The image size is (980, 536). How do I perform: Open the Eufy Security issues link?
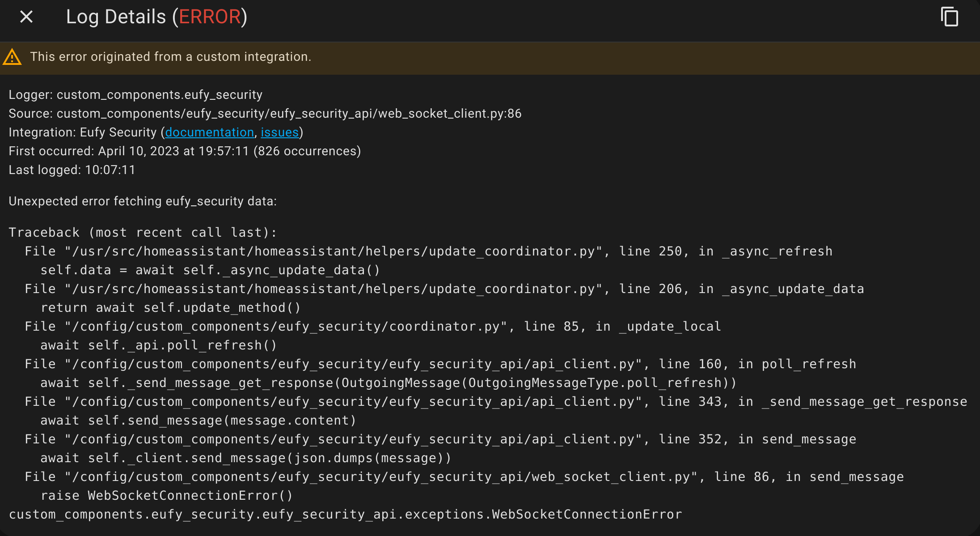pyautogui.click(x=279, y=132)
